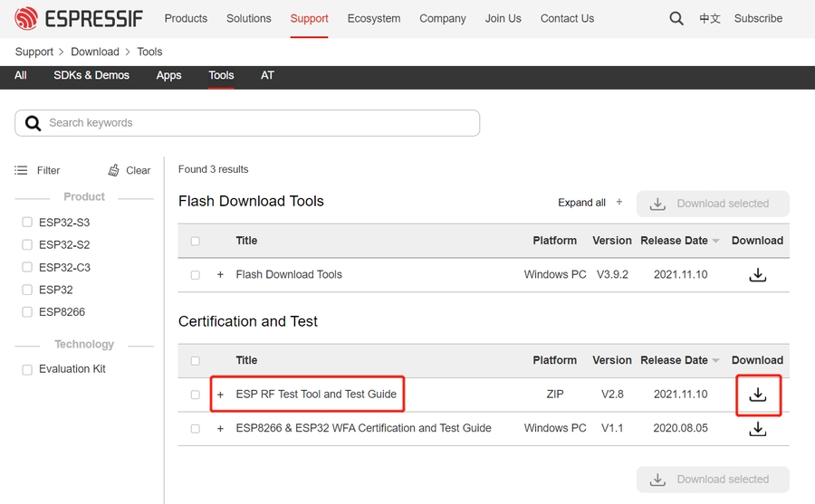The height and width of the screenshot is (504, 815).
Task: Click download icon for ESP RF Test Tool
Action: [x=758, y=395]
